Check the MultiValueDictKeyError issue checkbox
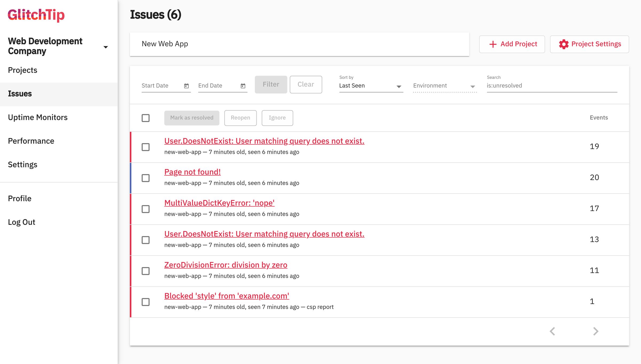The width and height of the screenshot is (641, 364). click(146, 209)
